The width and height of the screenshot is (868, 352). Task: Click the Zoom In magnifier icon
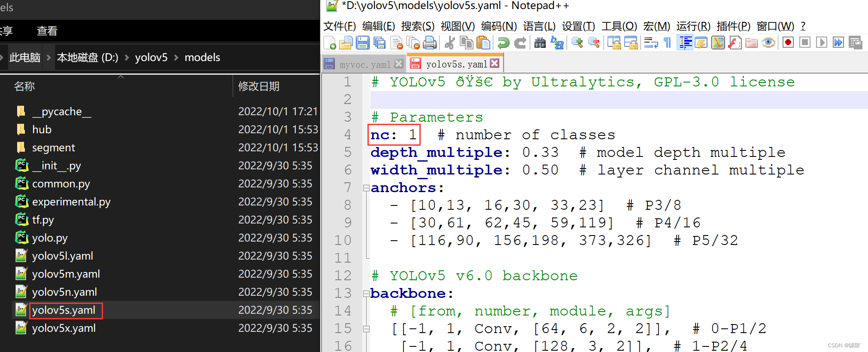577,43
